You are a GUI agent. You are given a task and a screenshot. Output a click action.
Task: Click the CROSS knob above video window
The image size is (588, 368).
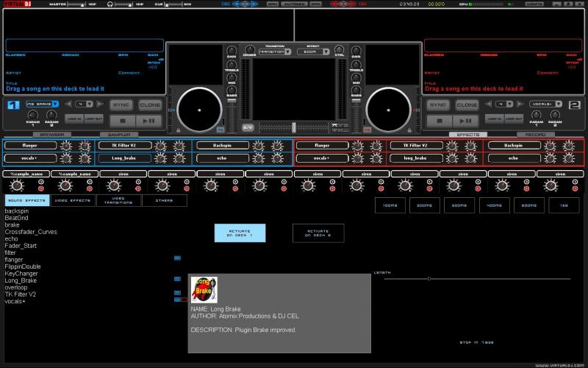click(249, 49)
